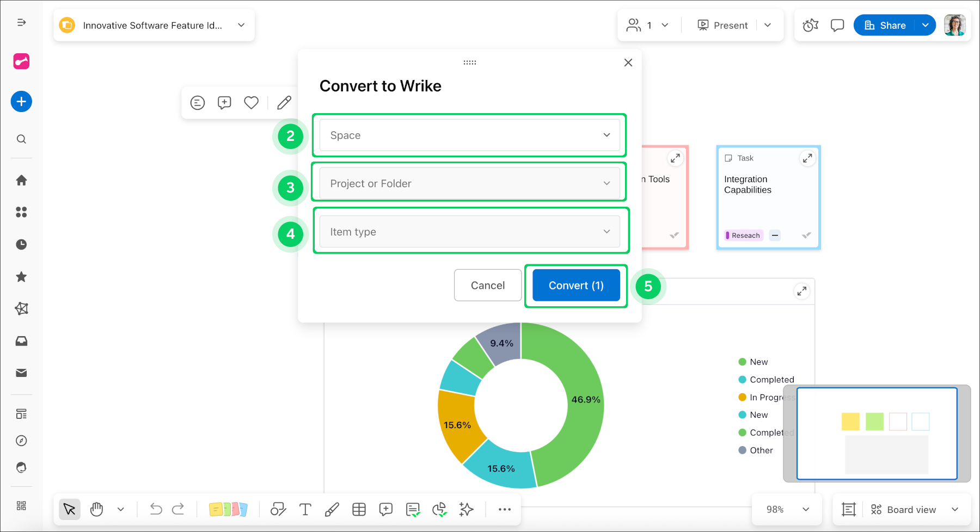980x532 pixels.
Task: Expand the Item type dropdown
Action: click(x=470, y=231)
